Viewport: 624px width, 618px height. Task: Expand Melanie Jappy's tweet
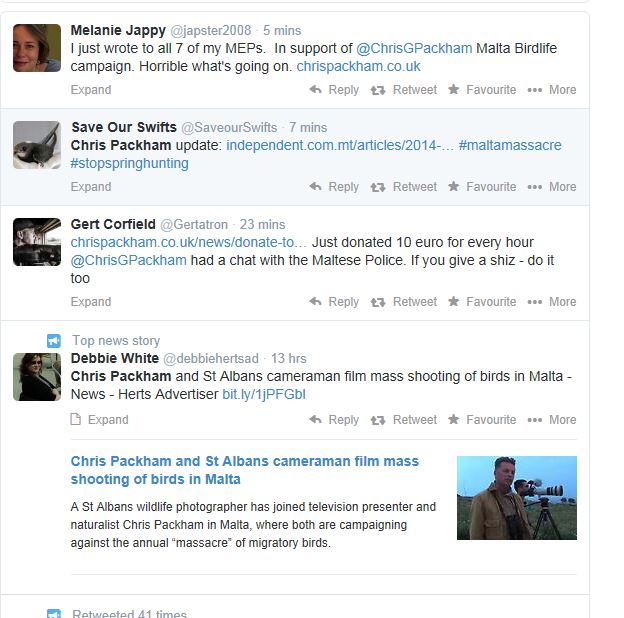click(x=91, y=90)
